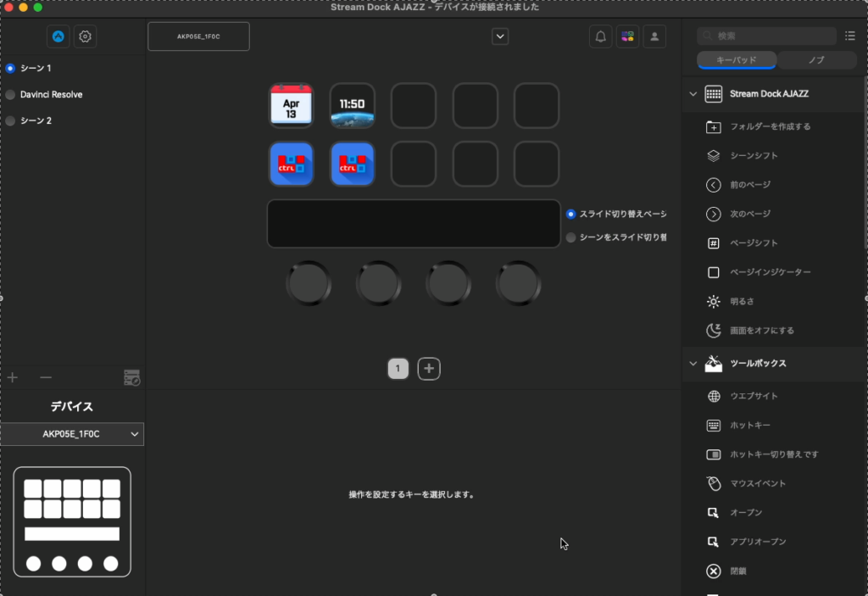The height and width of the screenshot is (596, 868).
Task: Click the calendar key showing Apr 13
Action: click(291, 106)
